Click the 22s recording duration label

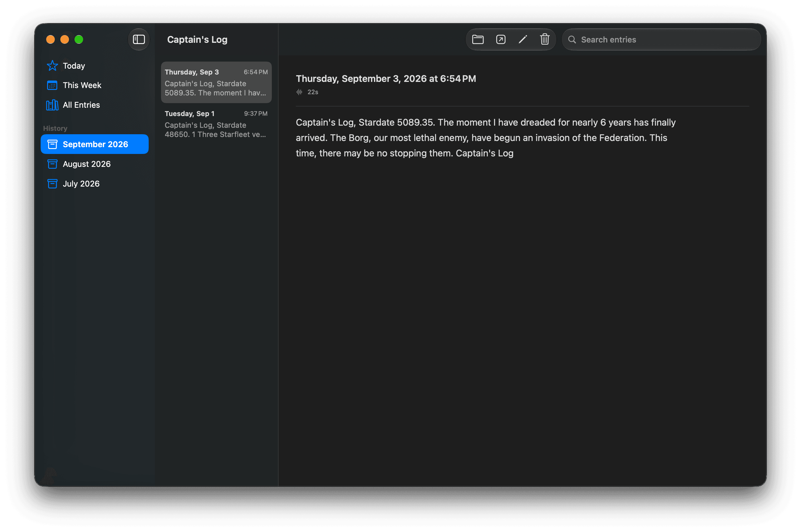tap(313, 92)
